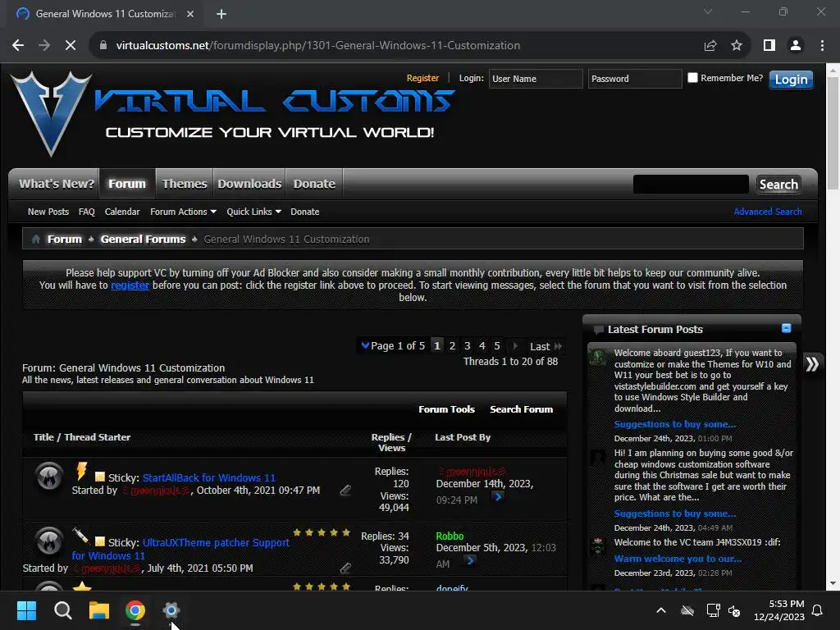Open the Donate tab in the navbar

314,184
